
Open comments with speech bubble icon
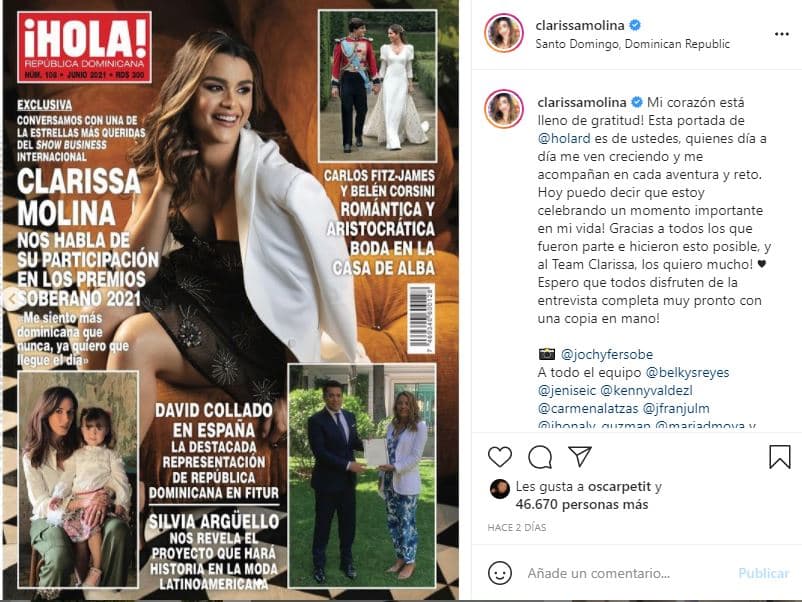tap(540, 457)
